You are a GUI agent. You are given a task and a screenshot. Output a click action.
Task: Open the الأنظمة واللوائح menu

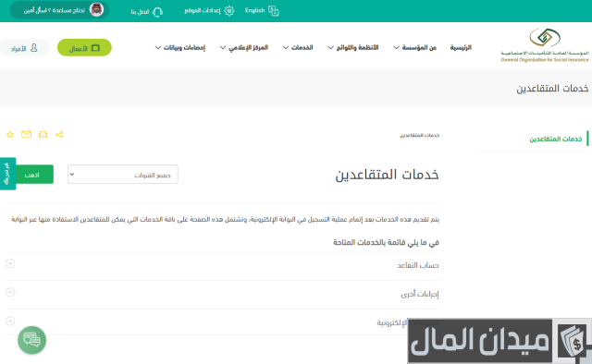pos(353,47)
